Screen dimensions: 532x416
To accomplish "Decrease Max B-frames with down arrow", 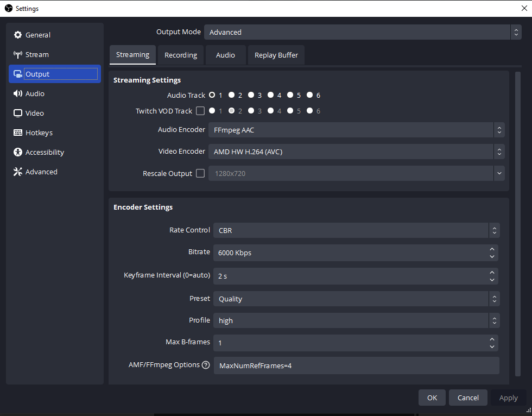I will (492, 347).
